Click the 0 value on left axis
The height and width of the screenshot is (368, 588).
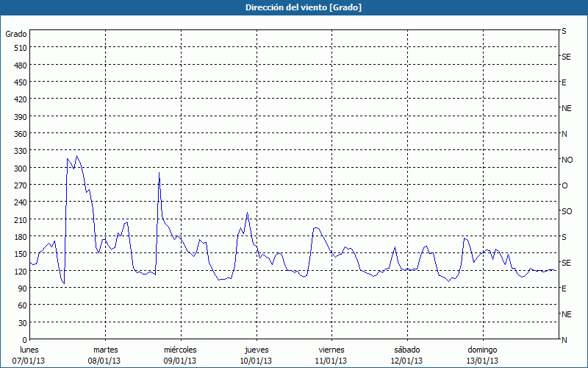[x=24, y=340]
